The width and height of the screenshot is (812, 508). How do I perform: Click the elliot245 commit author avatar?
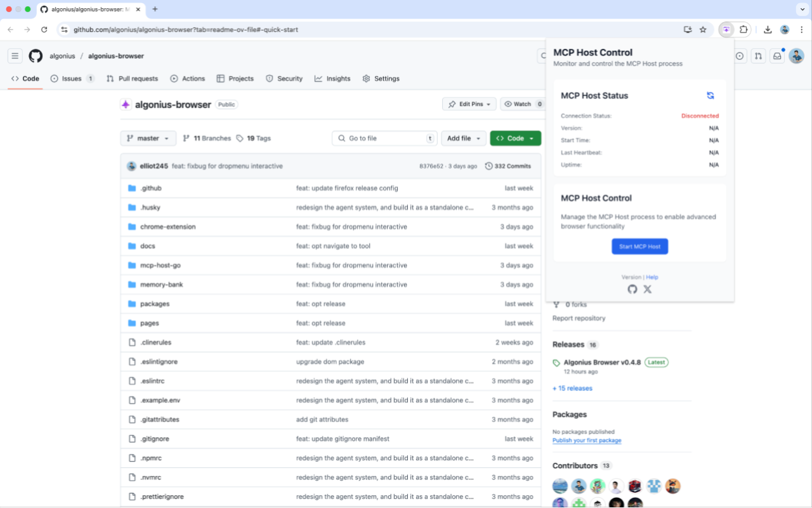pos(131,166)
